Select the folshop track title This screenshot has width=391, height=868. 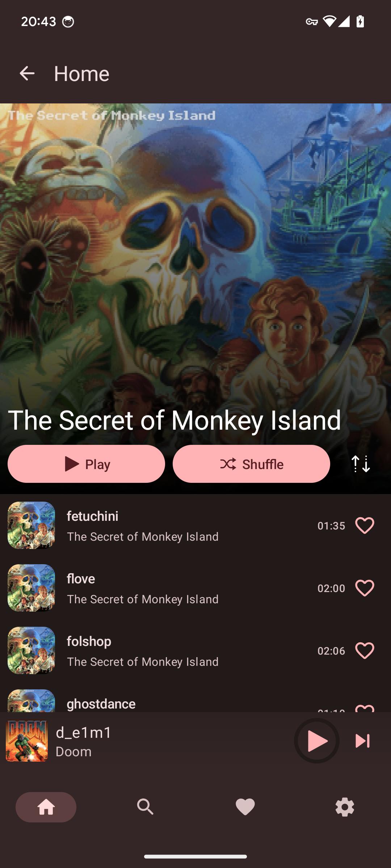[x=89, y=641]
